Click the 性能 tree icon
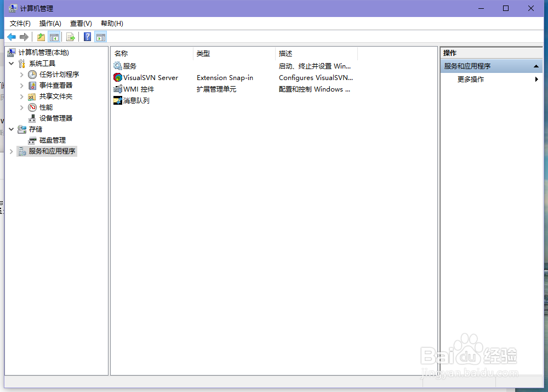 [x=32, y=107]
